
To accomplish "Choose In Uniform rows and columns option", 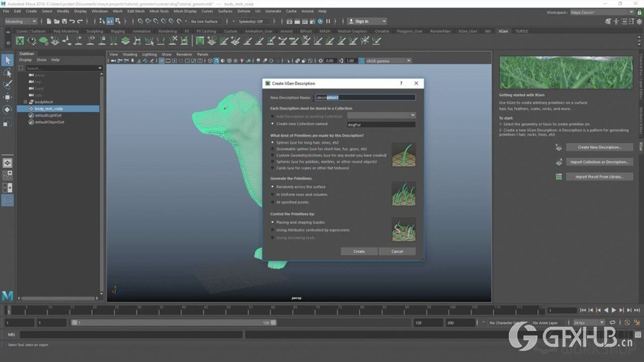I will 273,195.
